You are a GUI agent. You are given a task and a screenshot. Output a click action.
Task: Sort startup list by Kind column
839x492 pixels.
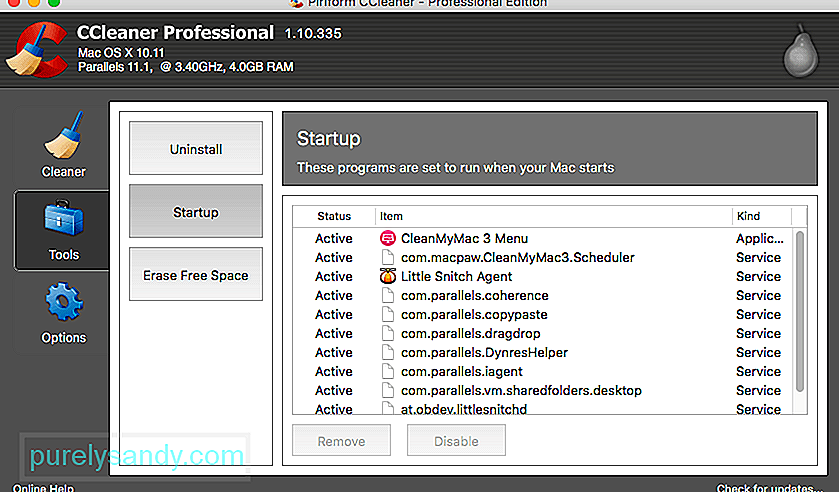tap(761, 216)
